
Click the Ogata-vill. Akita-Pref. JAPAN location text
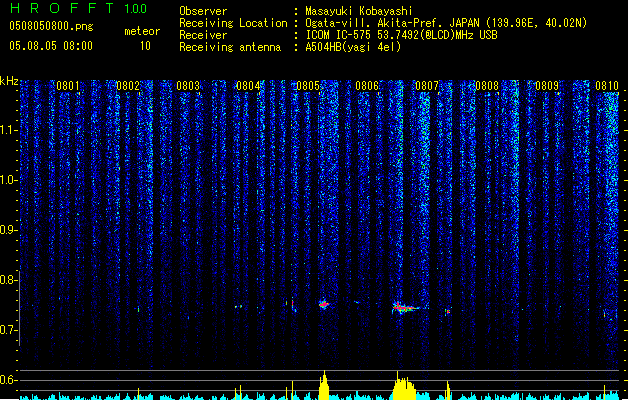pos(446,23)
